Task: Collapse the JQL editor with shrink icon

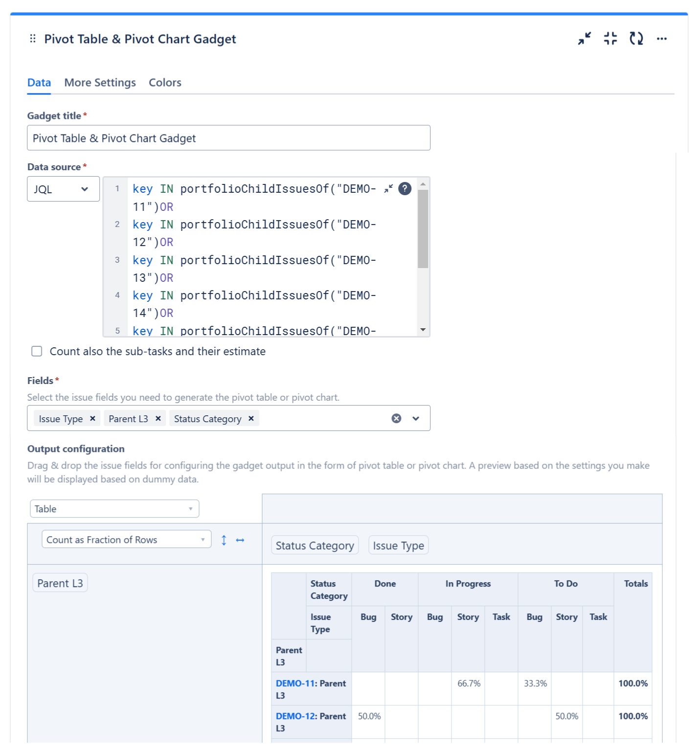Action: coord(388,189)
